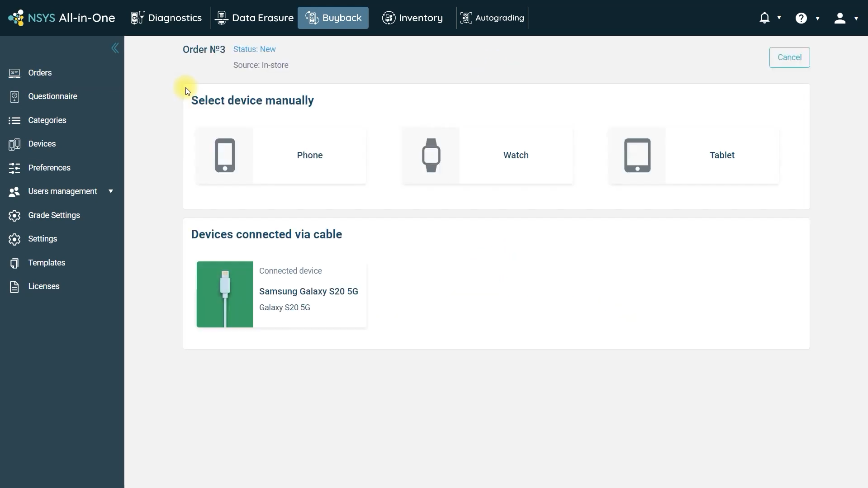
Task: Click the Source: In-store text
Action: pyautogui.click(x=261, y=65)
